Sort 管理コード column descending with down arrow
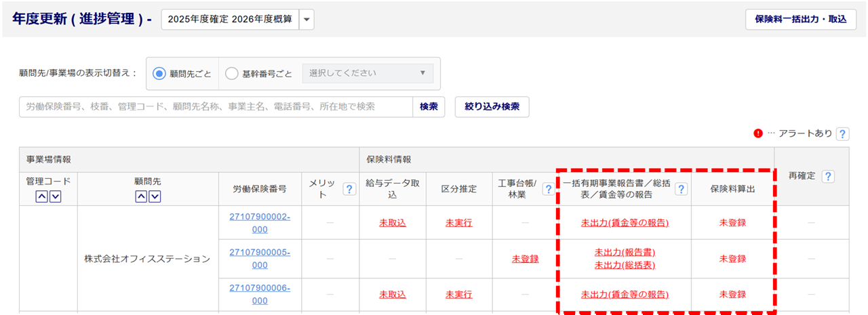Screen dimensions: 868x315 click(56, 196)
